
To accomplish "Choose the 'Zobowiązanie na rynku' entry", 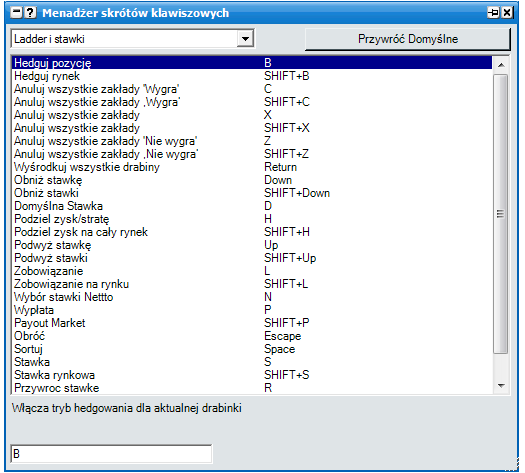I will point(252,284).
